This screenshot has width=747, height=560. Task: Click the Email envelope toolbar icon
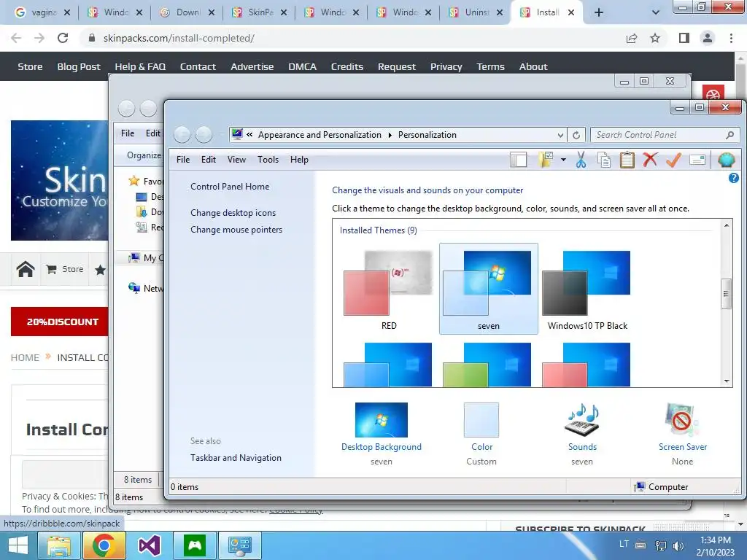pyautogui.click(x=697, y=160)
